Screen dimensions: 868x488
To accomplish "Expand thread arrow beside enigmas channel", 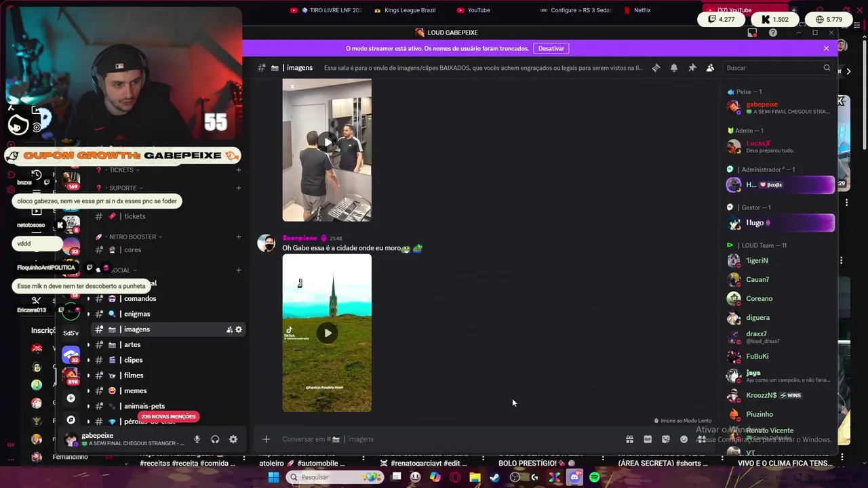I will (x=88, y=314).
